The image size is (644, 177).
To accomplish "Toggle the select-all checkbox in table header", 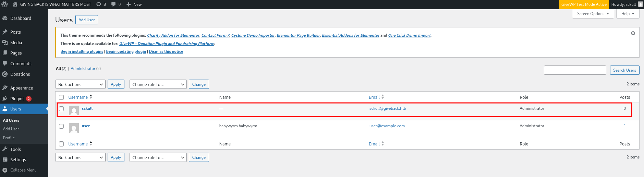I will point(61,97).
